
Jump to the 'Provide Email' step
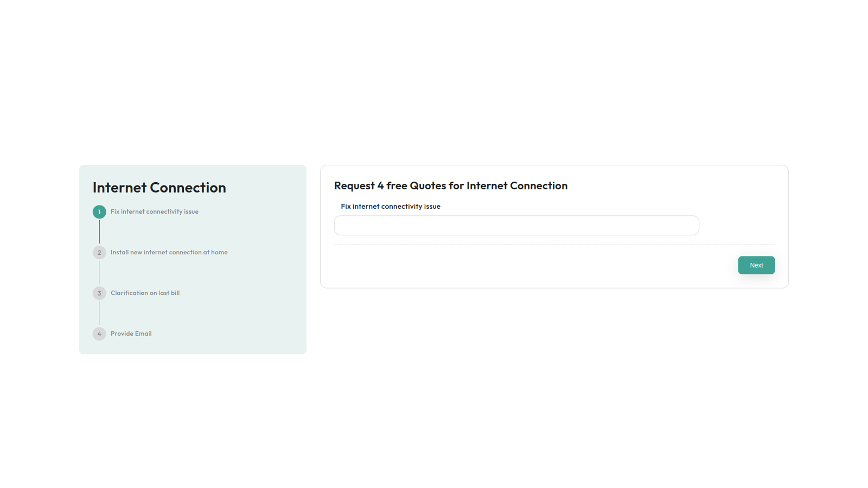[131, 334]
